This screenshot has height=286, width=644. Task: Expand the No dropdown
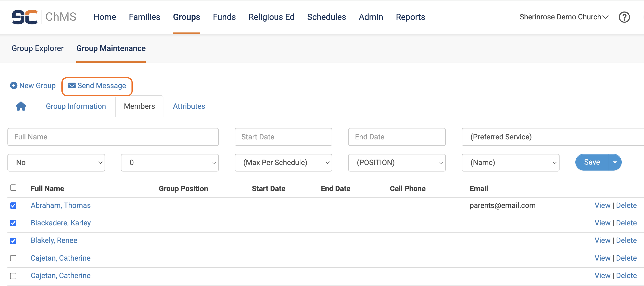(x=56, y=162)
